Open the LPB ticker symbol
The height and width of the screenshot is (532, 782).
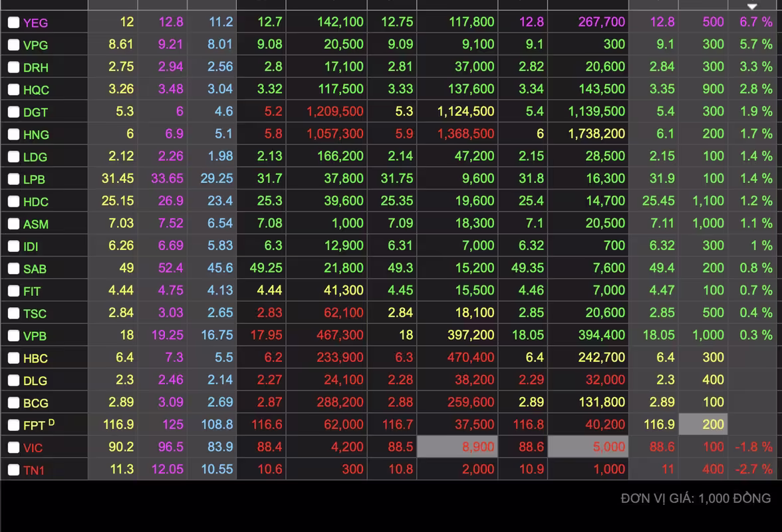(34, 180)
